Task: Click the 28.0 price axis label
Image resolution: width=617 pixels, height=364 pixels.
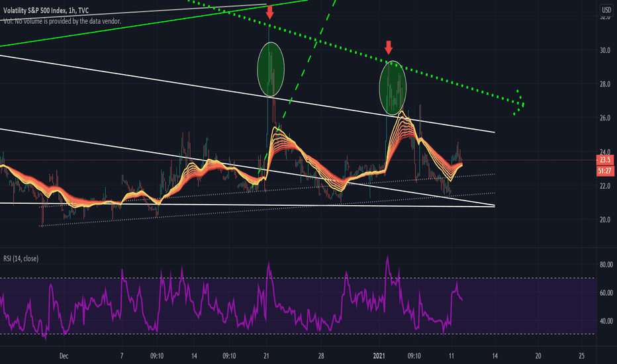Action: pyautogui.click(x=605, y=84)
